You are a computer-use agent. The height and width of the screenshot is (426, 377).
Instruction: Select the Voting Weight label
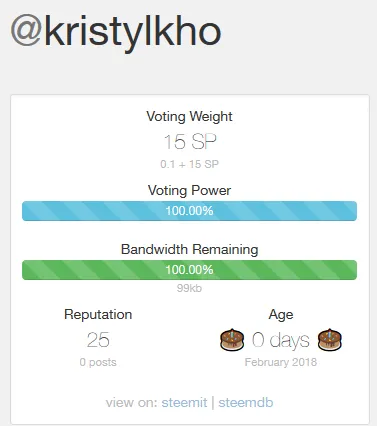coord(189,117)
